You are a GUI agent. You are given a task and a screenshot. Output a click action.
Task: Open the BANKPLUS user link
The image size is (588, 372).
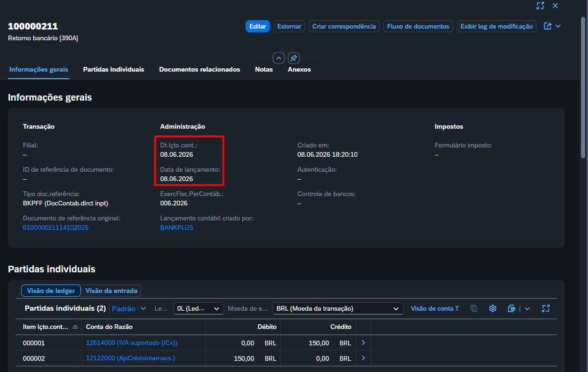tap(177, 227)
